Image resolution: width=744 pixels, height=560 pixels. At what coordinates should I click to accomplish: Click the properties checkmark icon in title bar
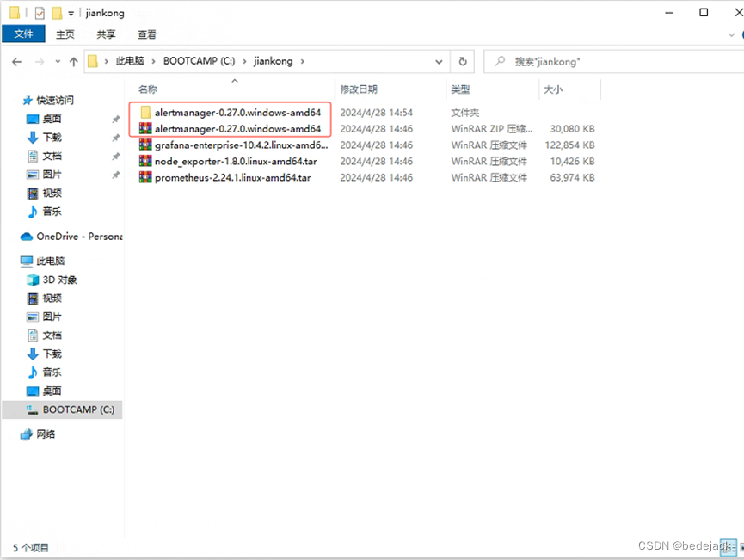[x=40, y=13]
